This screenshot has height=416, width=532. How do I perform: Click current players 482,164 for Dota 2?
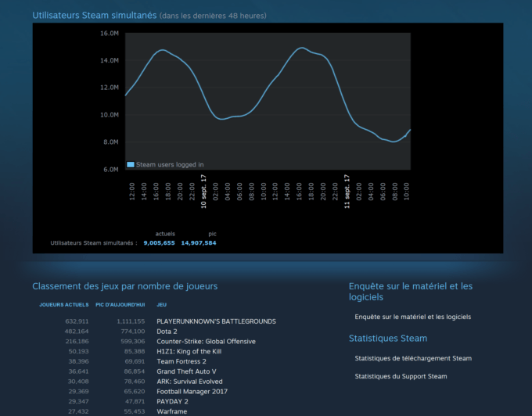[x=77, y=332]
